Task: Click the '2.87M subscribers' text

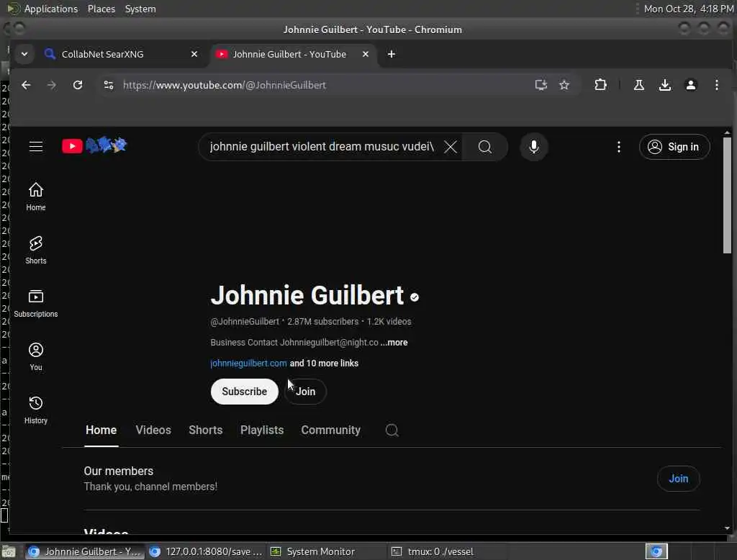Action: (322, 322)
